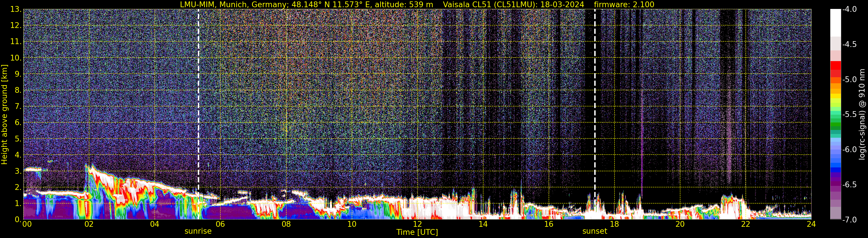Click the '5.' tick on the height axis
This screenshot has height=238, width=868.
coord(18,139)
